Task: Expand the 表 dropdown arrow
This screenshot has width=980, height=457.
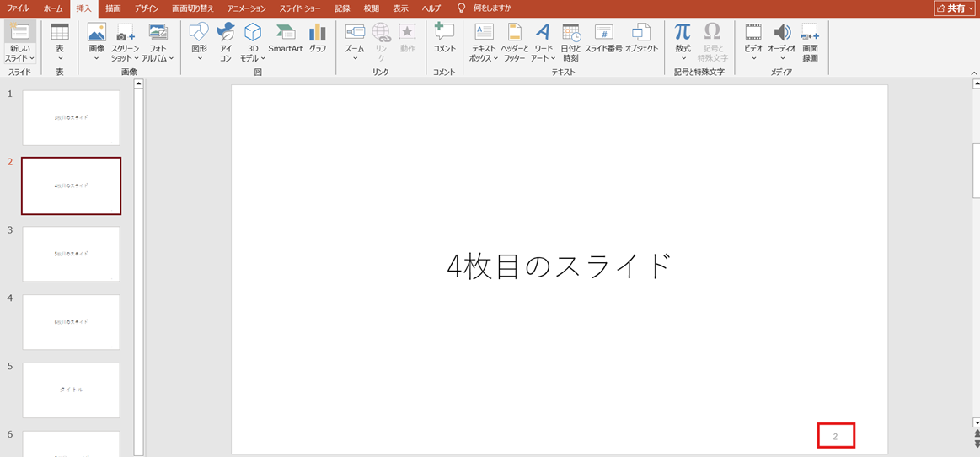Action: 59,58
